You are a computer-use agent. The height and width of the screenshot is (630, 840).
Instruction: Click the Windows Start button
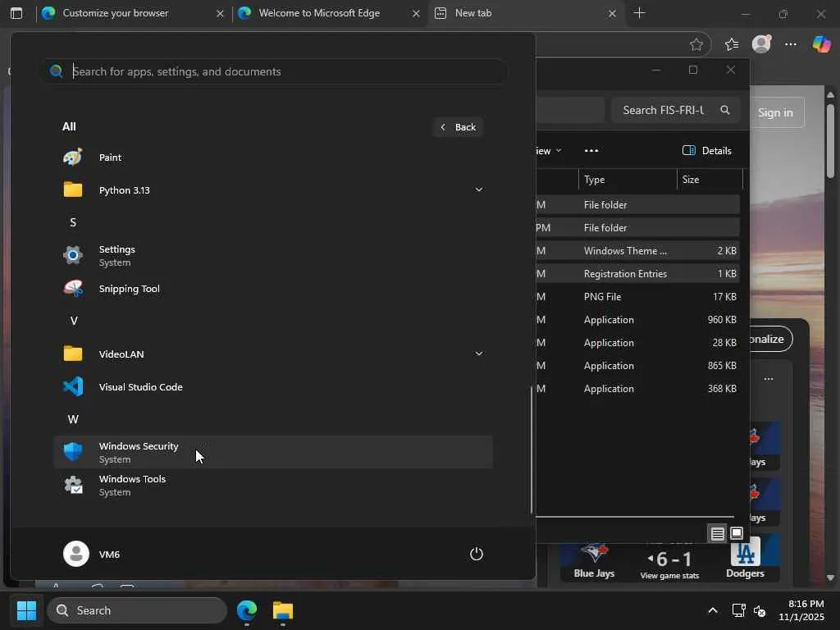click(x=26, y=610)
